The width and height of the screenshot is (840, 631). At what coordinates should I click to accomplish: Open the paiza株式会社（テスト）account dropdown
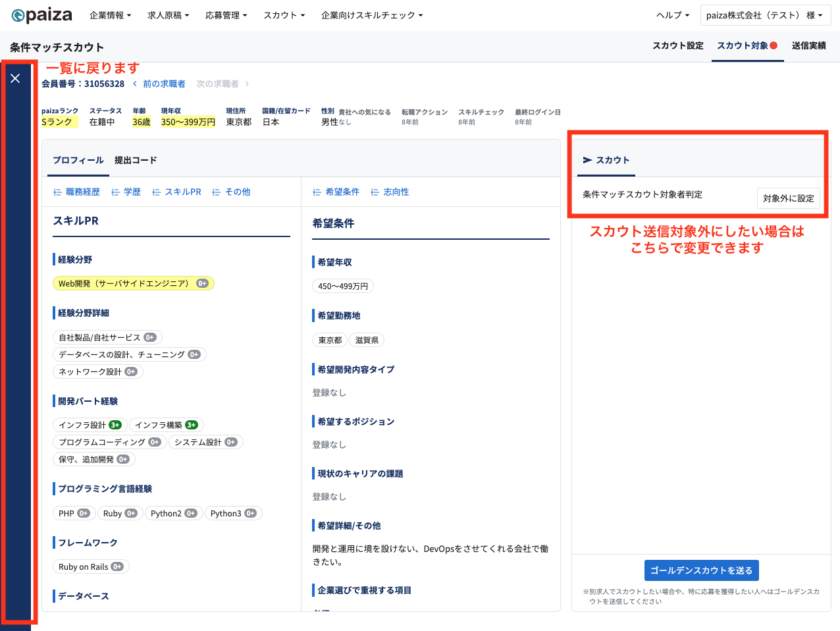coord(766,15)
